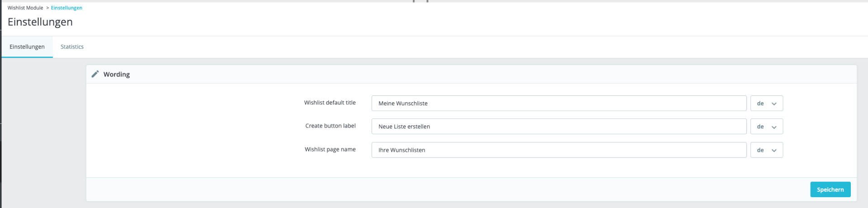Click the 'Wishlist page name' label
This screenshot has height=208, width=868.
pos(330,149)
